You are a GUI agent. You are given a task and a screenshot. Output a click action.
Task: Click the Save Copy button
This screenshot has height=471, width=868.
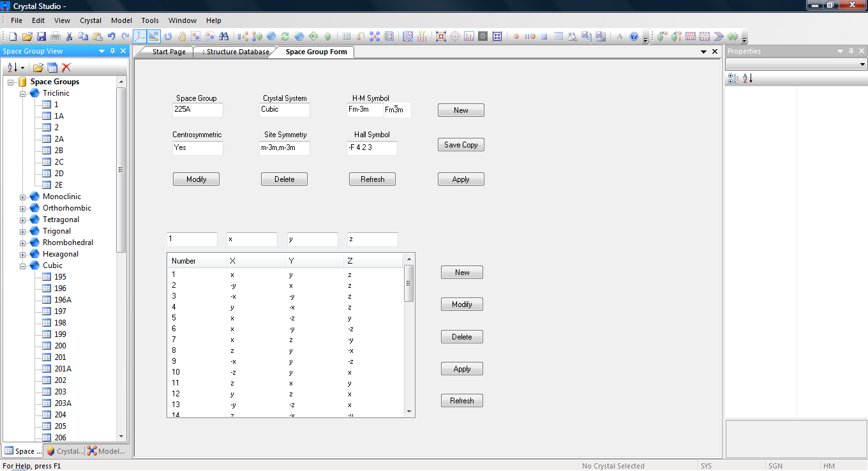(461, 145)
